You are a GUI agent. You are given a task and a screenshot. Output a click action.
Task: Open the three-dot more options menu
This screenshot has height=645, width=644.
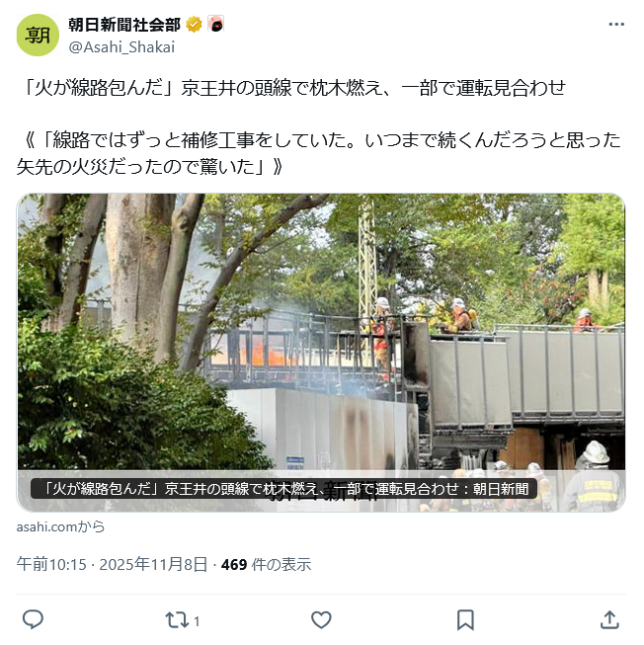coord(616,25)
